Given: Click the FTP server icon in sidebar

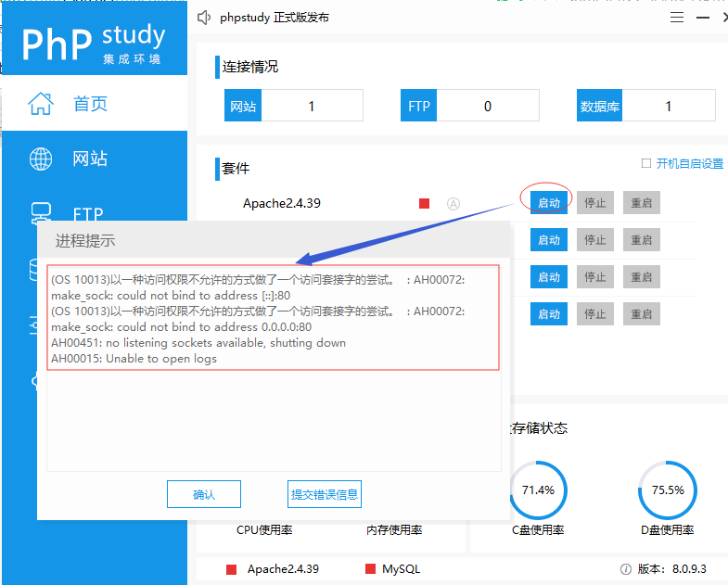Looking at the screenshot, I should click(x=41, y=213).
